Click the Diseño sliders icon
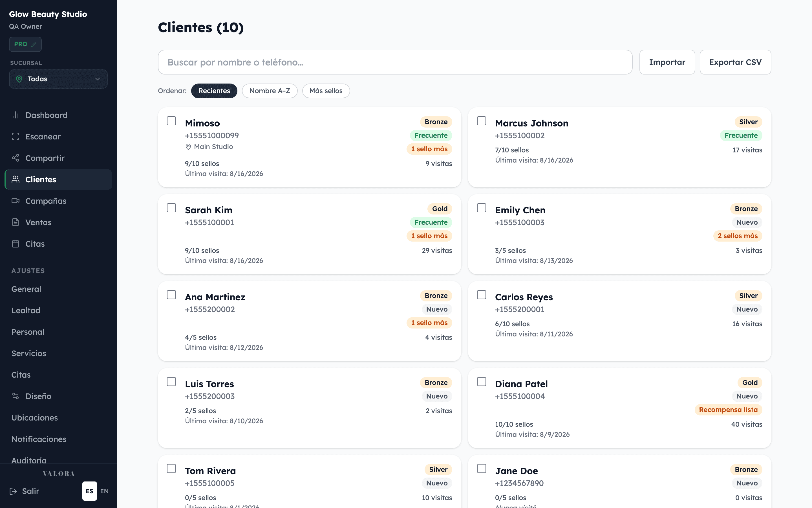 [16, 396]
